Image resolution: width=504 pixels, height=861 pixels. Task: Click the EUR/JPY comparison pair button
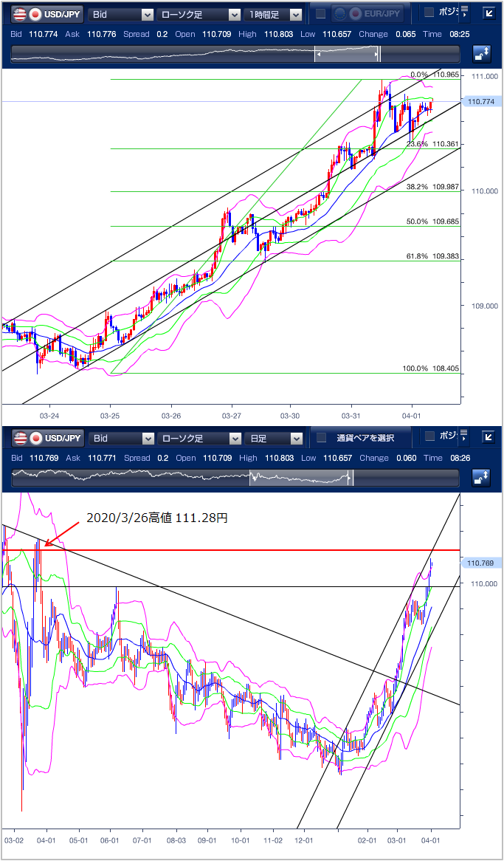(367, 14)
